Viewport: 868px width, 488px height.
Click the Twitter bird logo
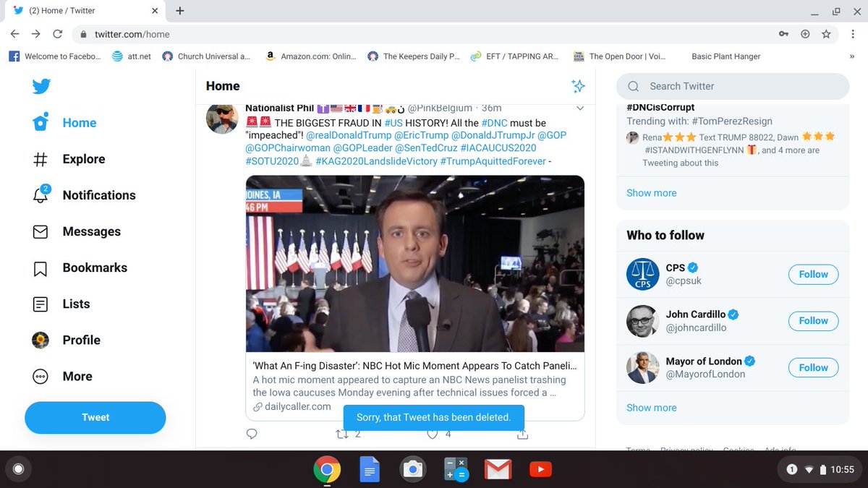click(x=41, y=86)
